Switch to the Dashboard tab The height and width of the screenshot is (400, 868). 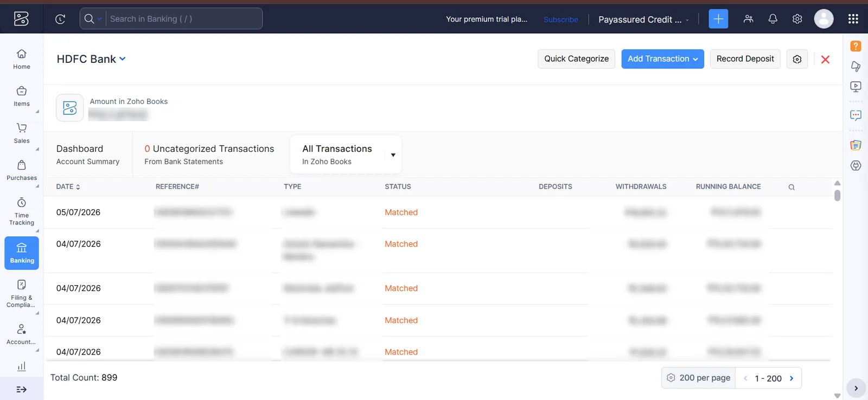point(88,154)
